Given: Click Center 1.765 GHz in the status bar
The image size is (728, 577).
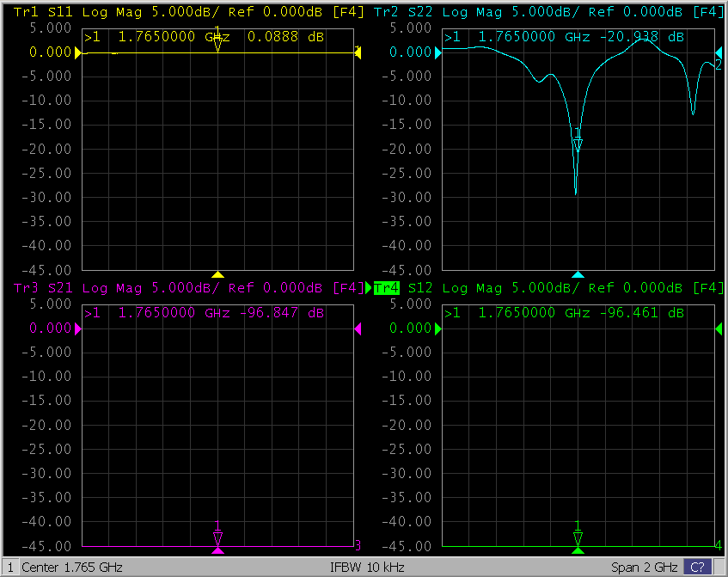Looking at the screenshot, I should (72, 568).
